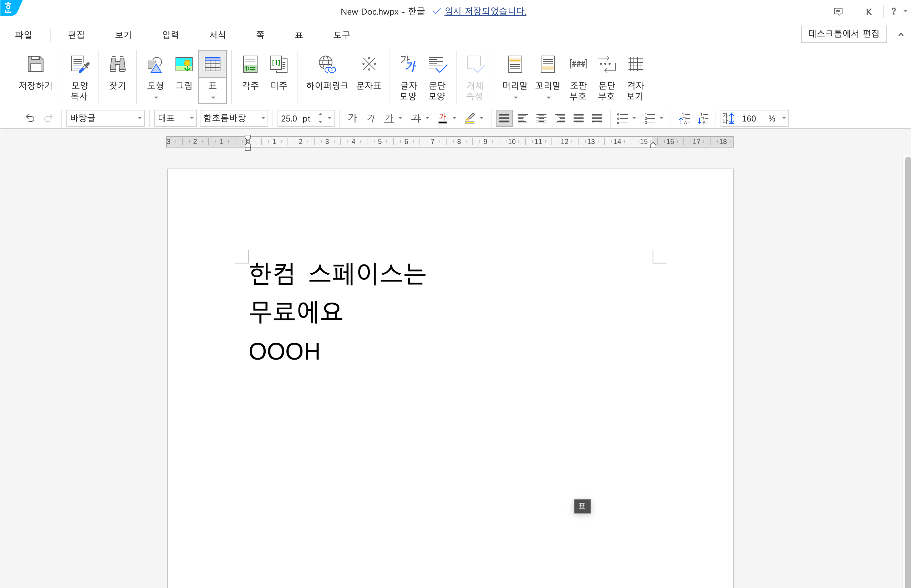Screen dimensions: 911x588
Task: Open the red font color dropdown arrow
Action: [x=454, y=118]
